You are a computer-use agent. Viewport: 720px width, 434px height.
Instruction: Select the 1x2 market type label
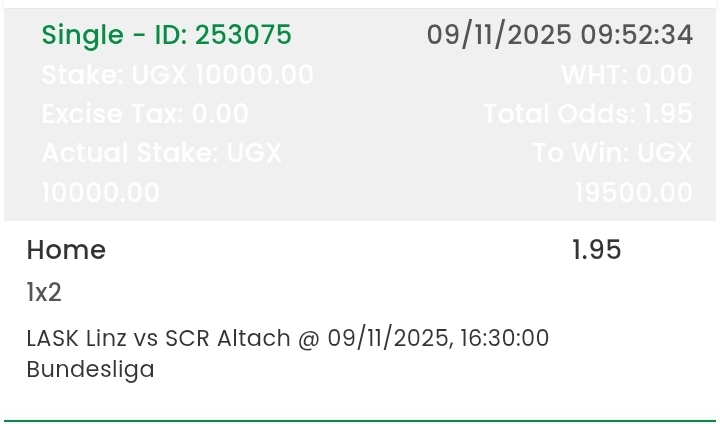[44, 293]
